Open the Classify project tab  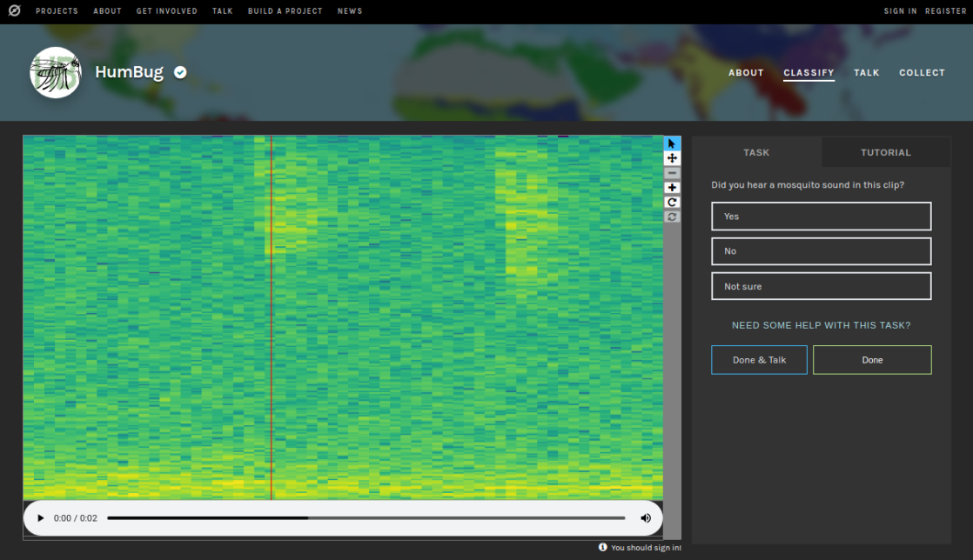point(809,73)
